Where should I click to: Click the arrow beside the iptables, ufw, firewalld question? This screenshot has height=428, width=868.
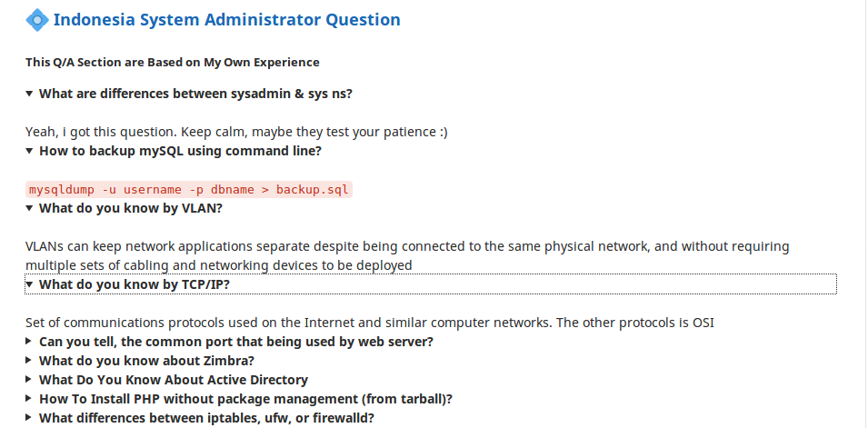(30, 418)
